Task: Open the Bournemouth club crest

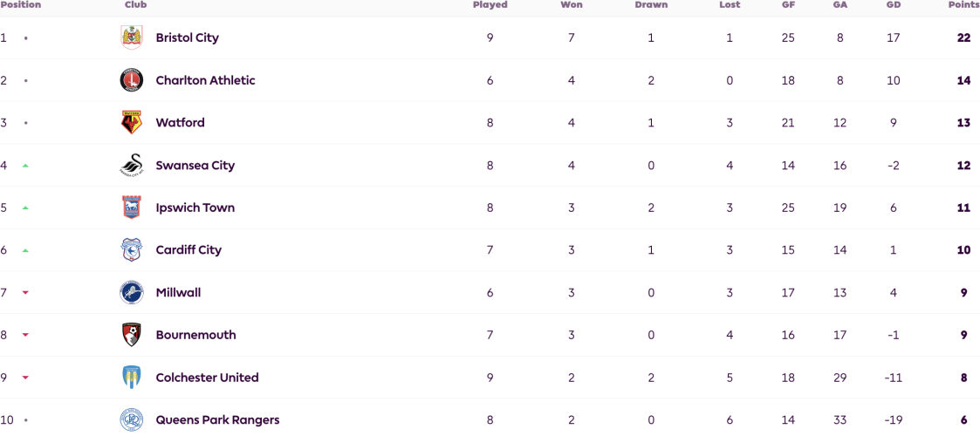Action: click(x=131, y=335)
